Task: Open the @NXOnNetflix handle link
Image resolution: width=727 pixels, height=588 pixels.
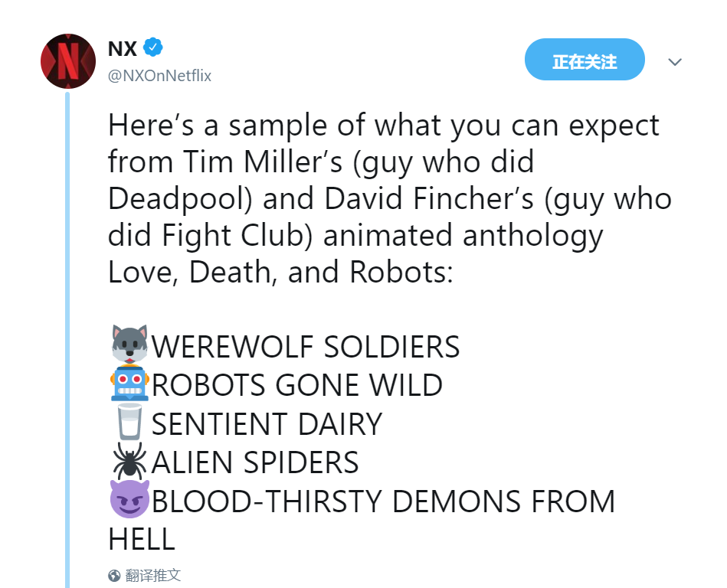Action: coord(159,76)
